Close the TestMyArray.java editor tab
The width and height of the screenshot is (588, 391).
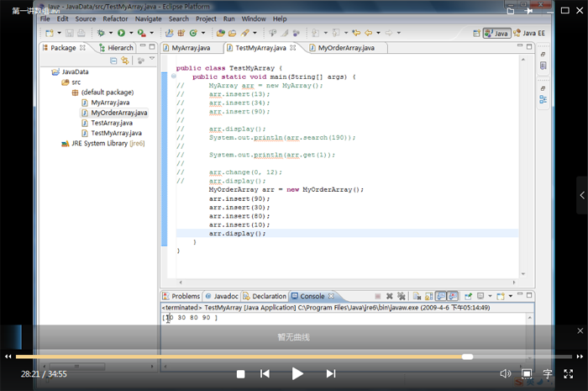293,48
